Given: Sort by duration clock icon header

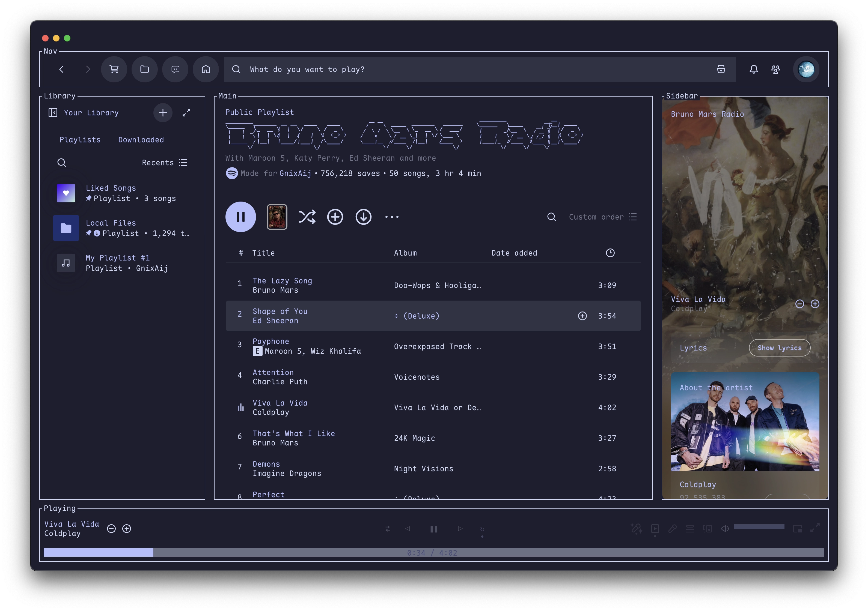Looking at the screenshot, I should point(610,253).
